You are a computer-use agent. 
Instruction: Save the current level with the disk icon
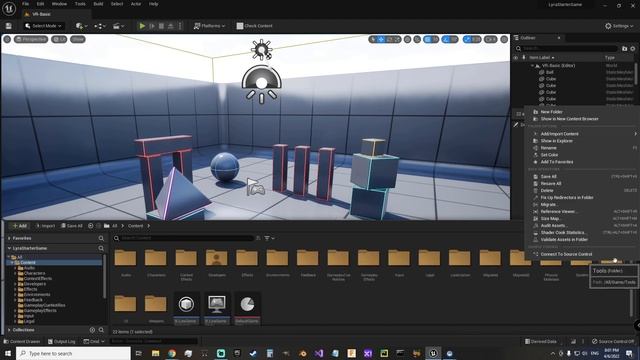(x=9, y=26)
